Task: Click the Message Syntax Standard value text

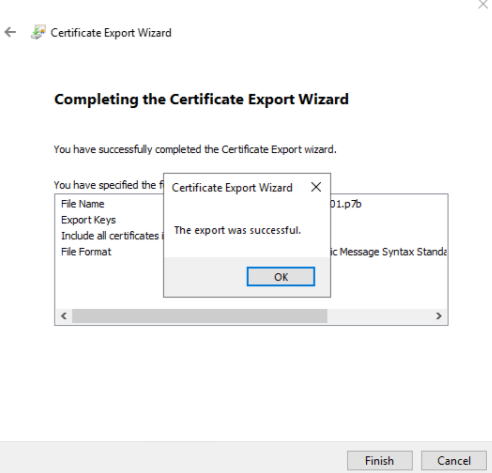Action: click(x=389, y=252)
